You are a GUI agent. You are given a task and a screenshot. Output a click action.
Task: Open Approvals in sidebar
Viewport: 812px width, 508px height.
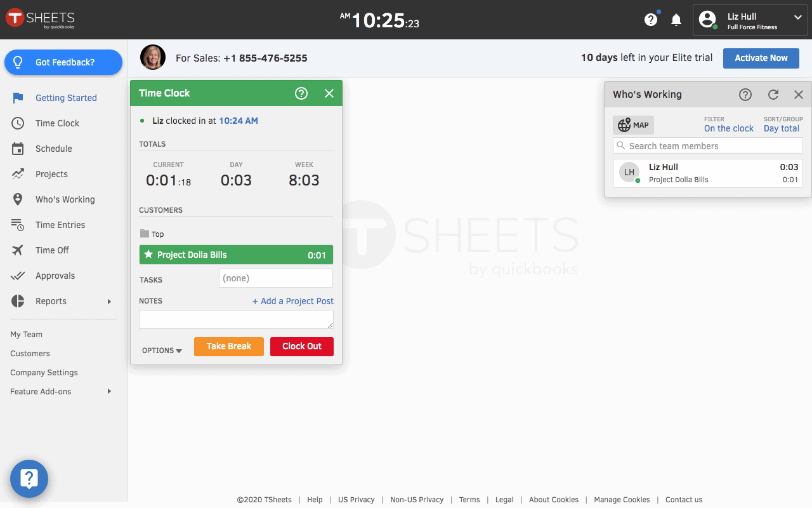[x=55, y=276]
